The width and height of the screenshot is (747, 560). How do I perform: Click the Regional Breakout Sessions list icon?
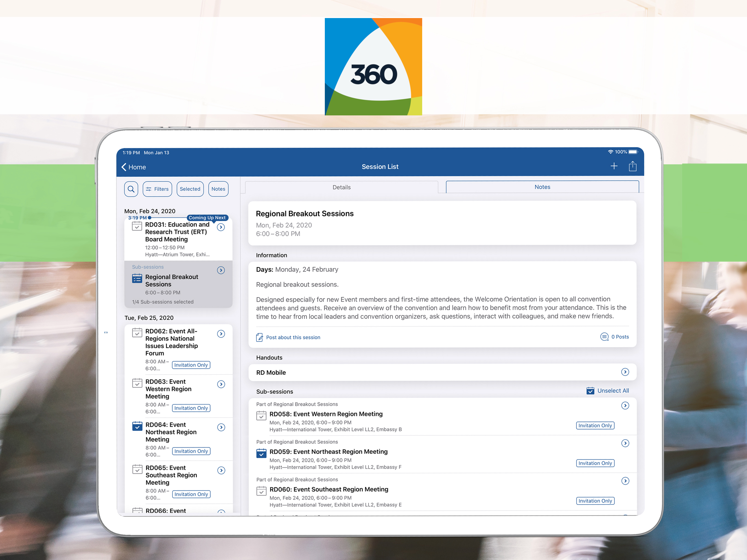[137, 278]
